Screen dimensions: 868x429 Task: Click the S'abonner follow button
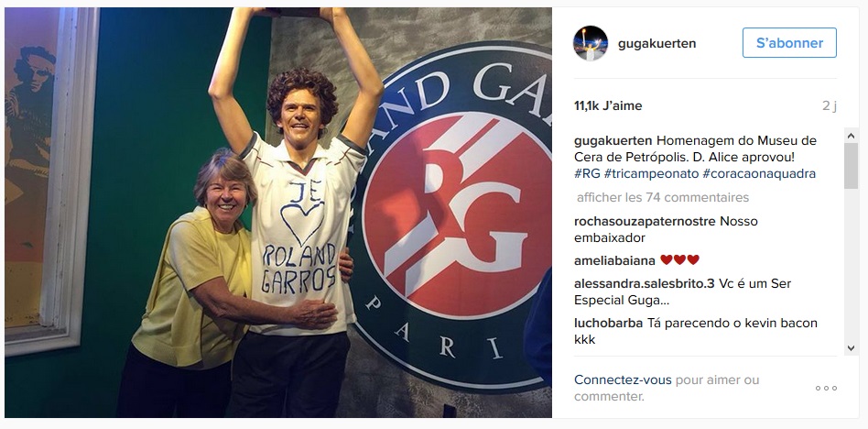(x=789, y=43)
